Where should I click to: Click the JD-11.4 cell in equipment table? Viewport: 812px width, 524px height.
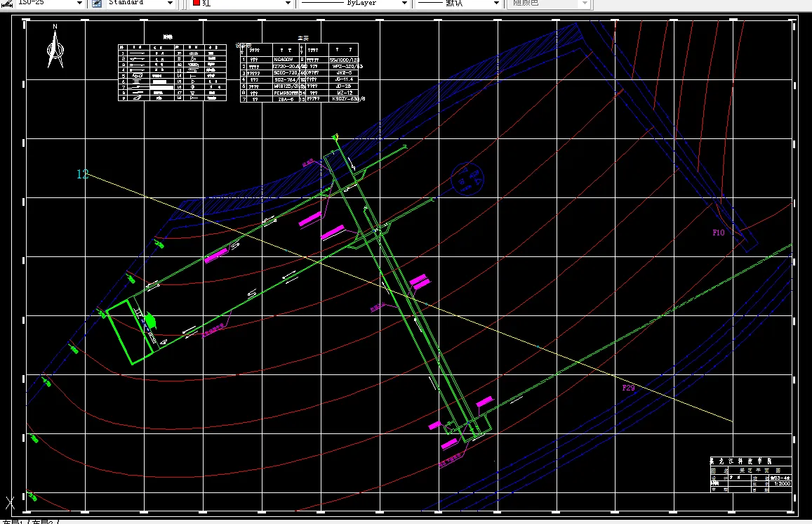pos(345,80)
